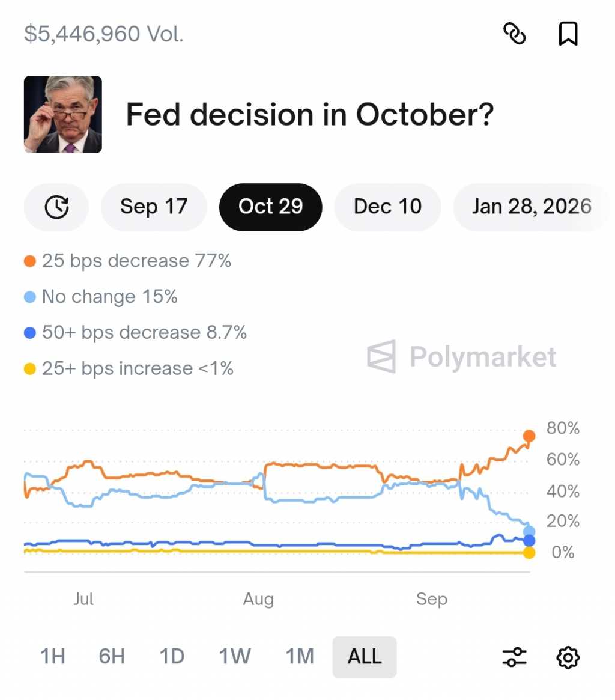Open chart settings gear icon
The width and height of the screenshot is (615, 700).
[568, 657]
